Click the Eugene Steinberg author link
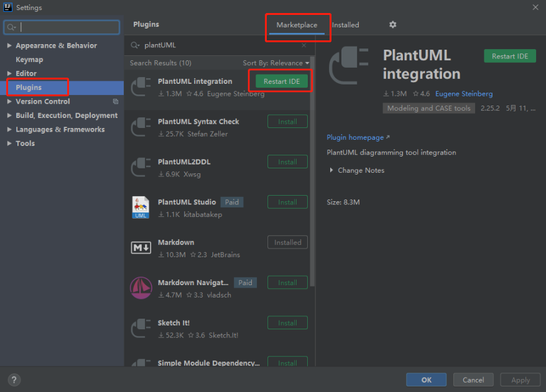 463,94
